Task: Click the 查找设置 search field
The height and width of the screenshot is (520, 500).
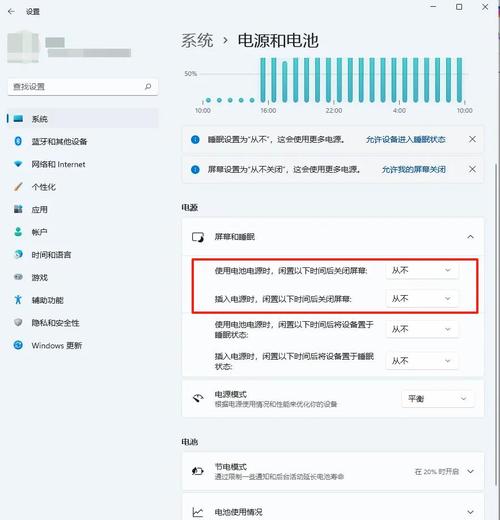Action: tap(83, 87)
